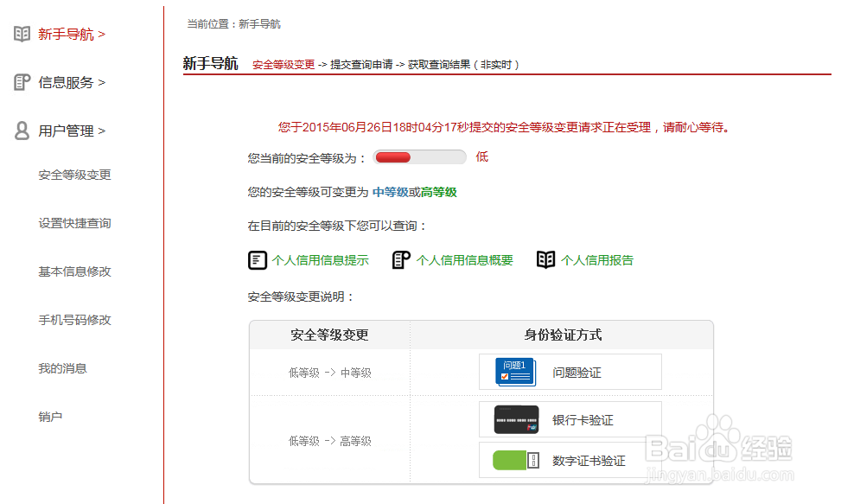Collapse the 用户管理 sidebar section

[x=72, y=131]
